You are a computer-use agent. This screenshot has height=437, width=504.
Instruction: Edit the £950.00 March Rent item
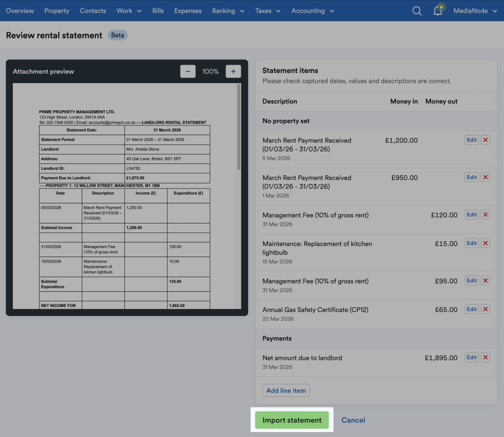tap(472, 177)
